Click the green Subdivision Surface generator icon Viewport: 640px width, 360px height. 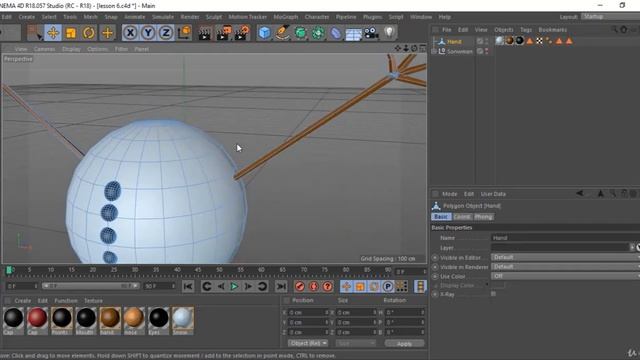pyautogui.click(x=300, y=33)
